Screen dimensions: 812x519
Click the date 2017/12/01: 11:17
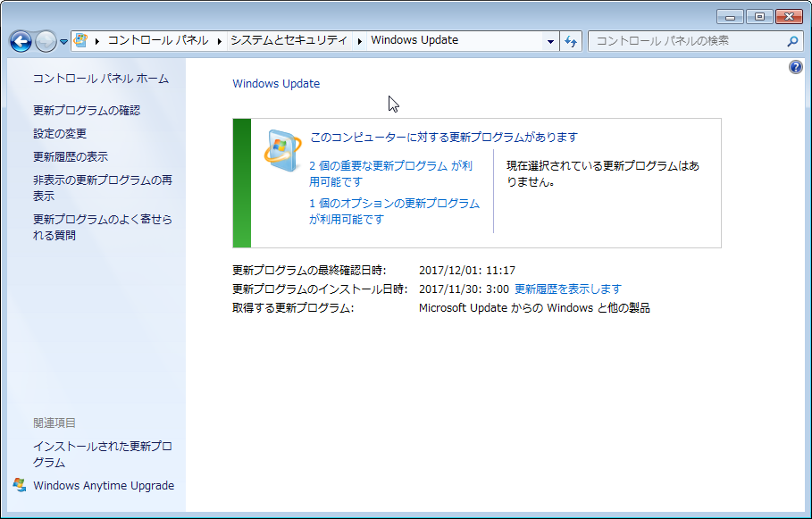[x=467, y=271]
